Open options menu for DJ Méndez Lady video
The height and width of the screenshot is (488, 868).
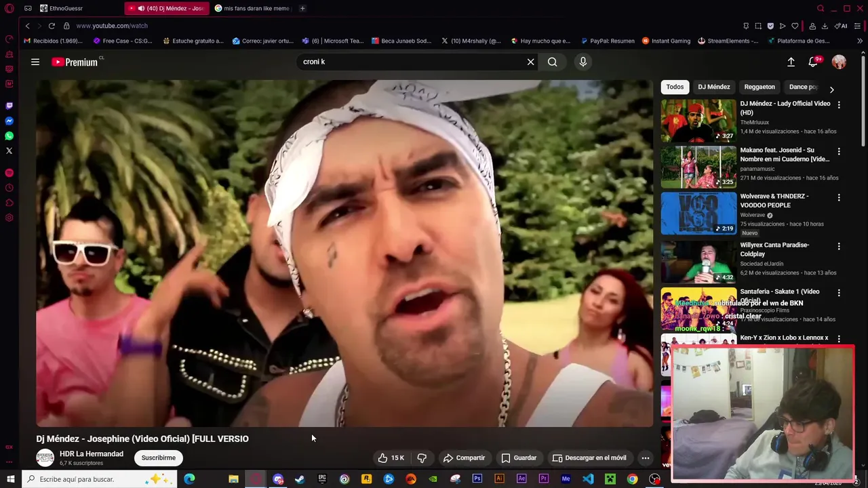[x=839, y=105]
